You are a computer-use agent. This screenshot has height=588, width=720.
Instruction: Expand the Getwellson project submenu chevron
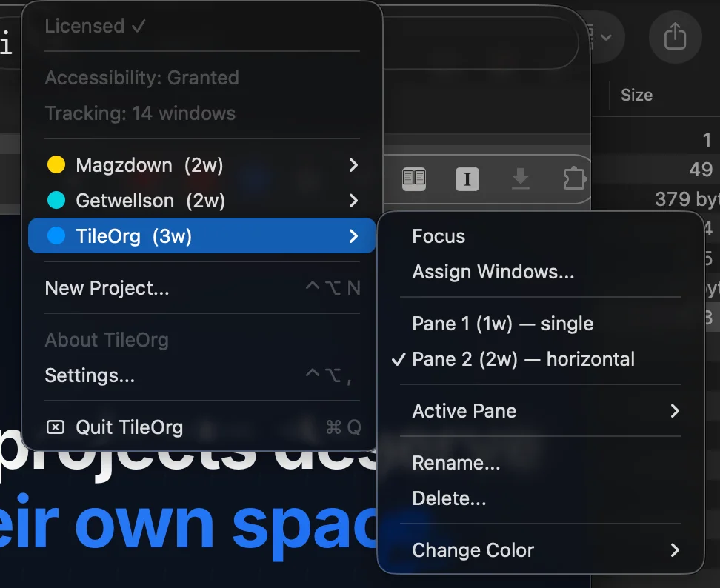tap(353, 201)
